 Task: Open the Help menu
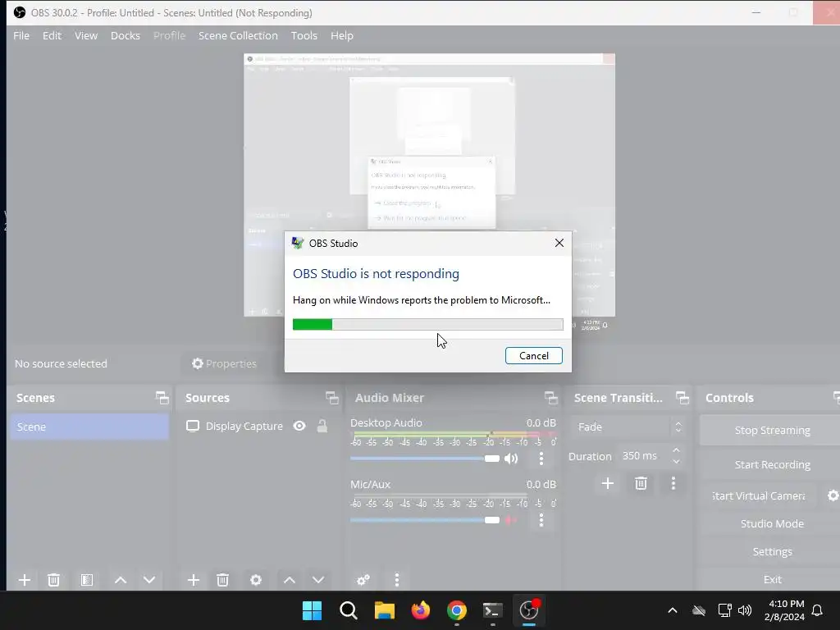click(x=342, y=35)
